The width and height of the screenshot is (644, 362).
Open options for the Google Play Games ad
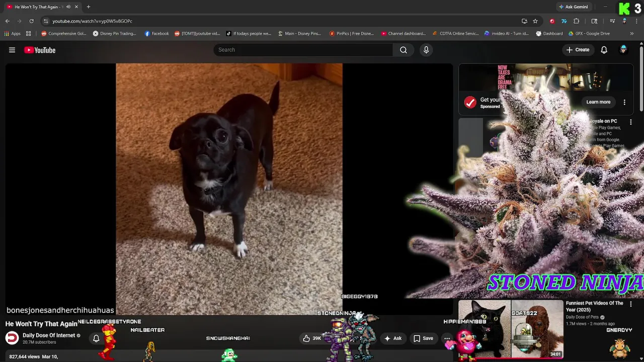pos(630,122)
